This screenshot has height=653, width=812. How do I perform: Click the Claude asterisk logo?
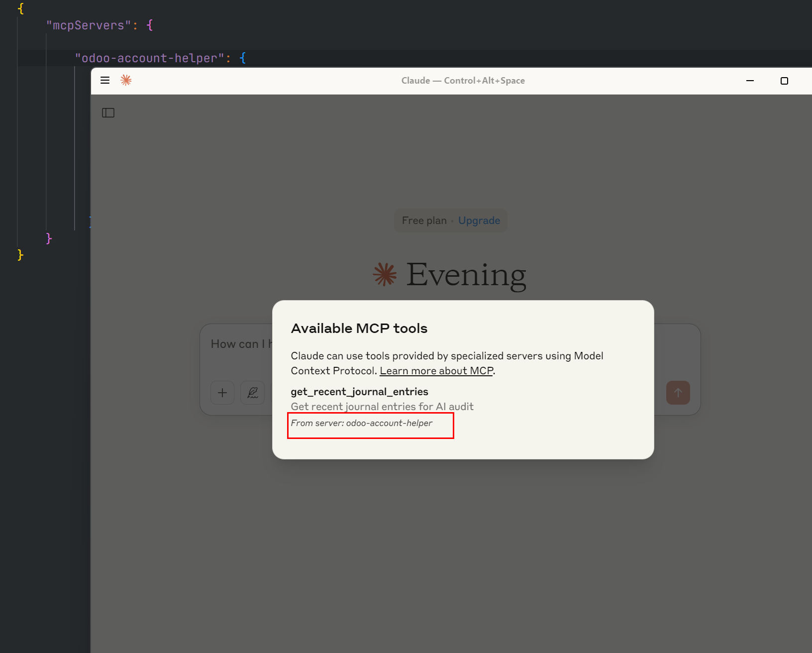(126, 80)
